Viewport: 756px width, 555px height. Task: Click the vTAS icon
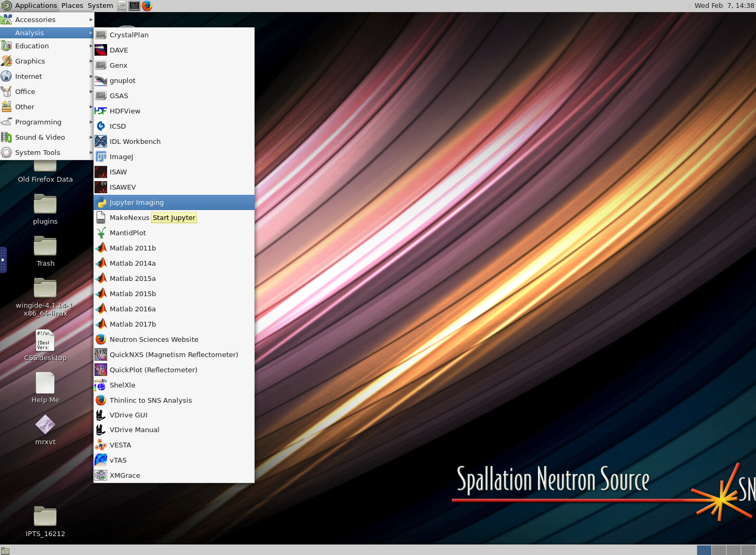click(101, 460)
